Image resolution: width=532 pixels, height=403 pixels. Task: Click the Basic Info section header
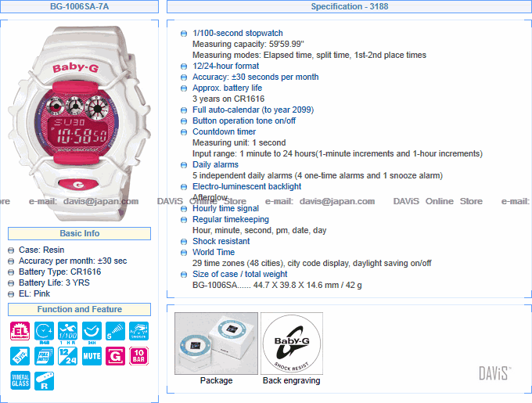coord(79,233)
